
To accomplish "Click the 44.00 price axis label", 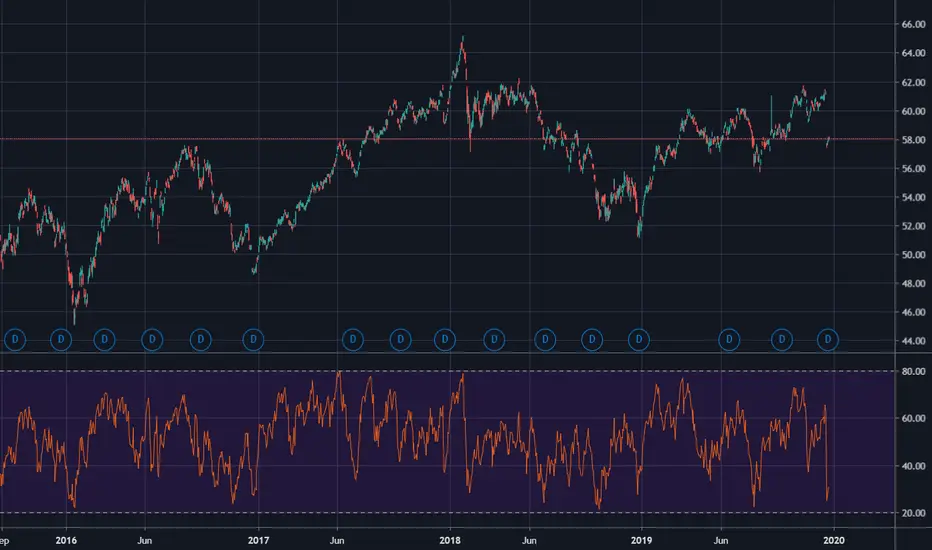I will [x=913, y=341].
